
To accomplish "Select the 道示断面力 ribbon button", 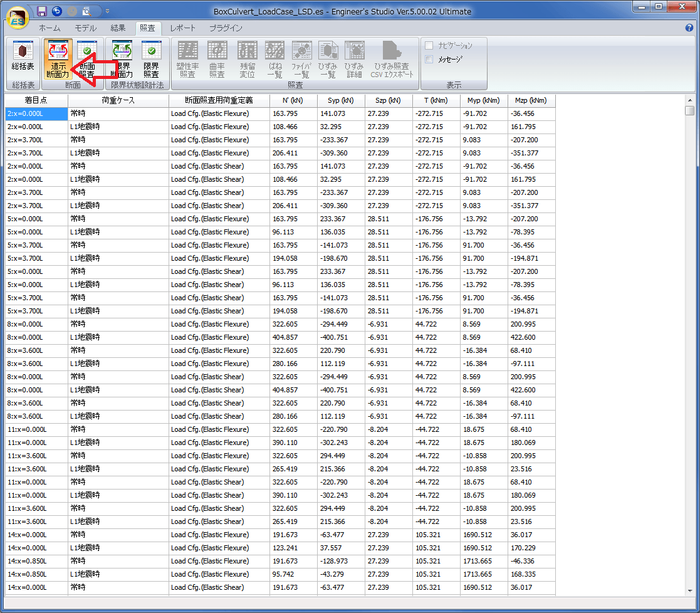I will pos(58,58).
